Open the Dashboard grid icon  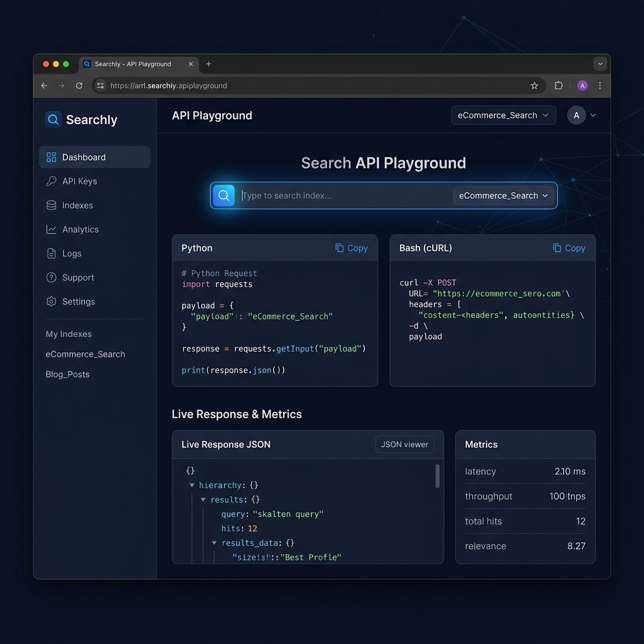coord(52,157)
